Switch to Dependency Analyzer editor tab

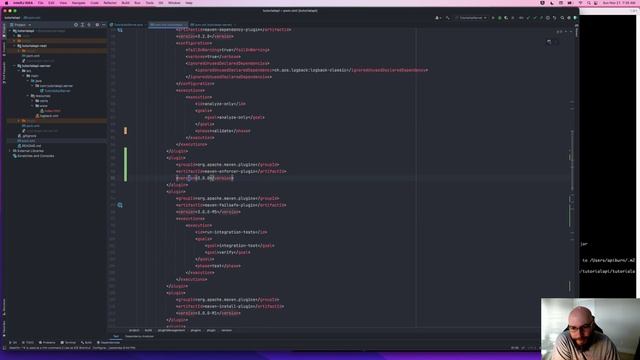coord(139,336)
